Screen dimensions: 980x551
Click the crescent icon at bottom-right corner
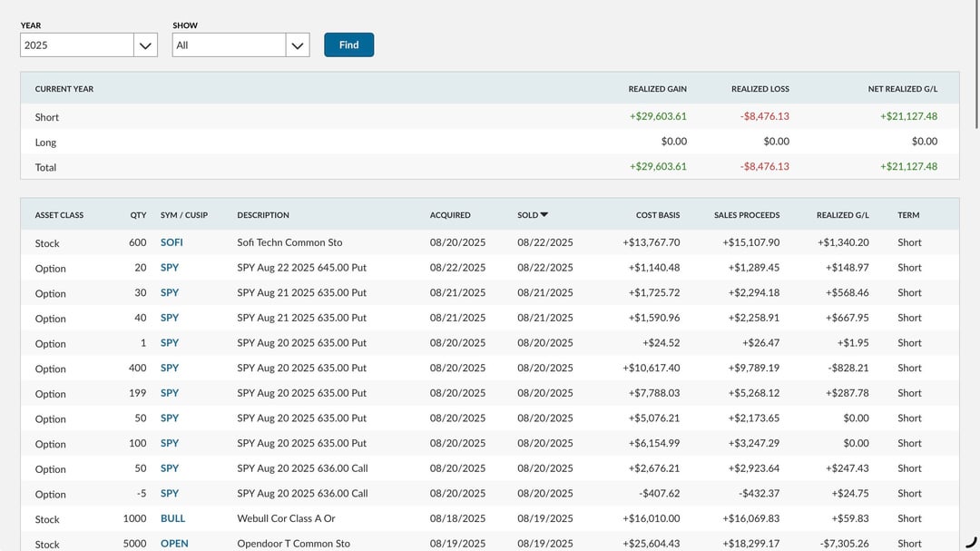pyautogui.click(x=972, y=542)
